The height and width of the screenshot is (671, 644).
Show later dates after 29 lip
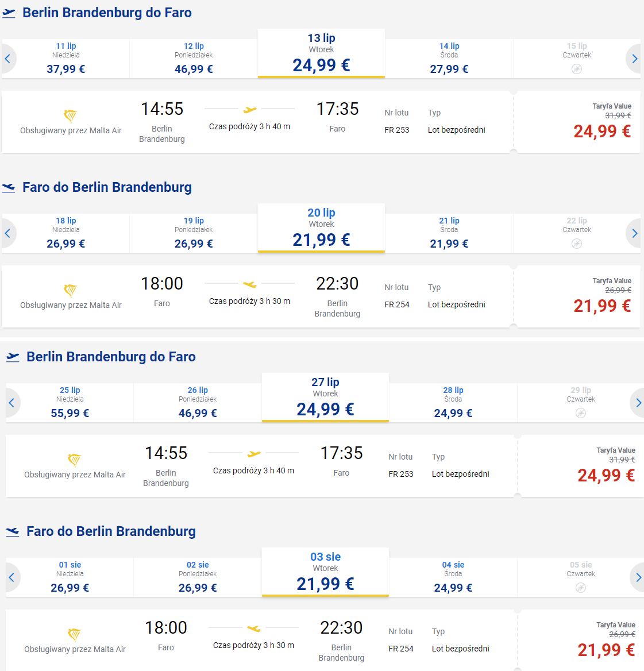coord(638,403)
